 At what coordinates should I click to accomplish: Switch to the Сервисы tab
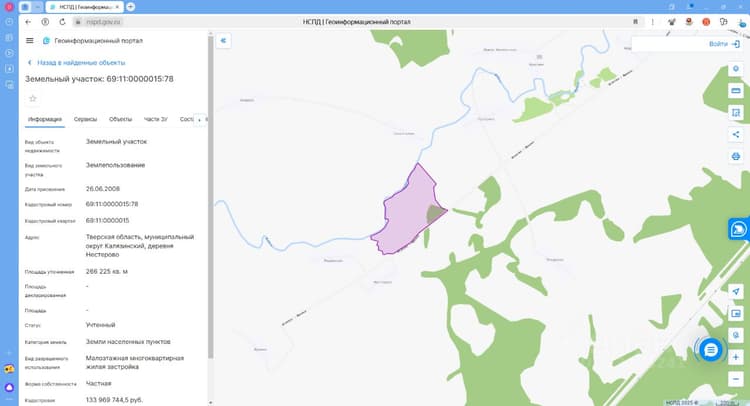pos(85,119)
